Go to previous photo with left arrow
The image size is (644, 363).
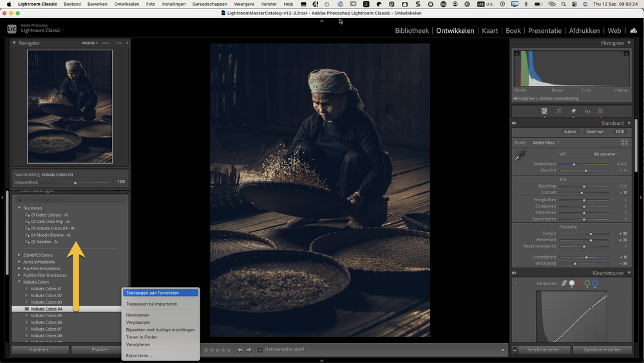(240, 350)
